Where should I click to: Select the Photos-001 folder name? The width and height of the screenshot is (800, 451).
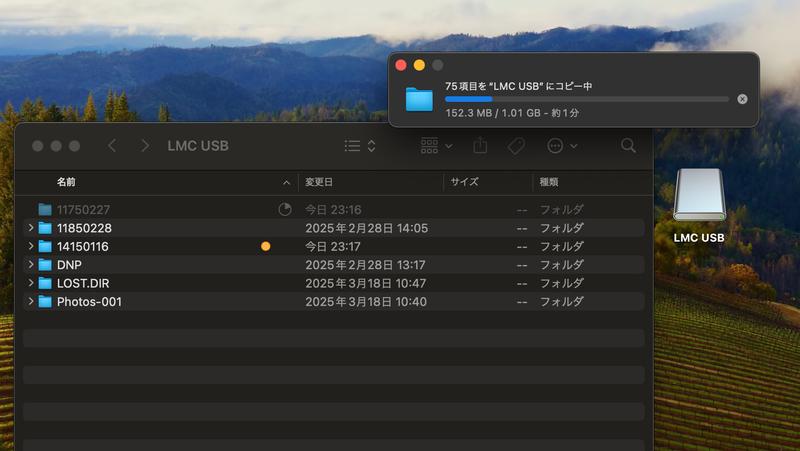(89, 302)
